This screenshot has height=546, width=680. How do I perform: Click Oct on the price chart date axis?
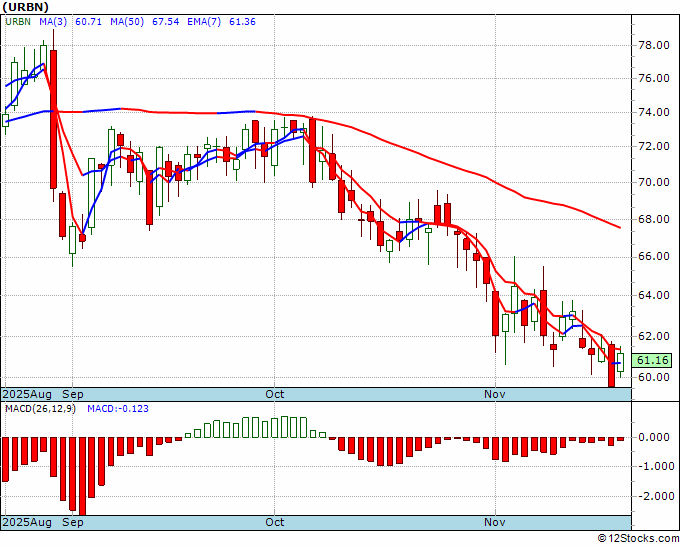[275, 394]
